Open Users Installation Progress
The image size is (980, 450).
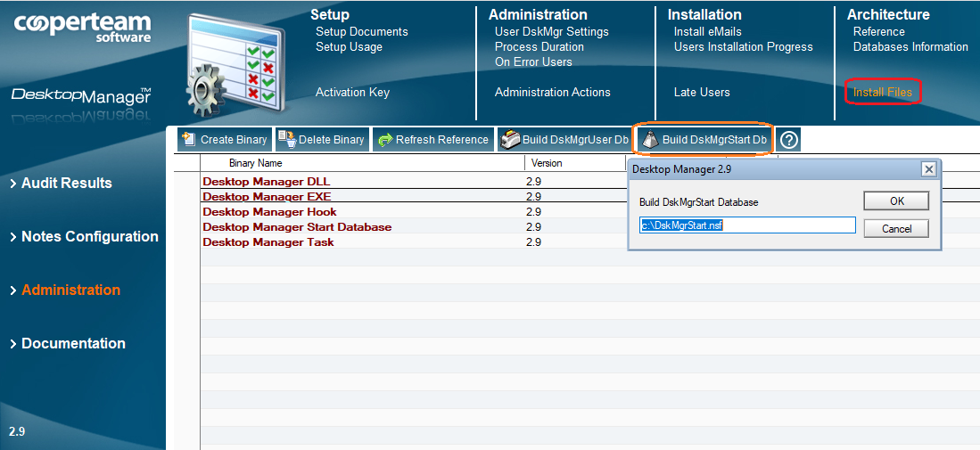point(743,47)
